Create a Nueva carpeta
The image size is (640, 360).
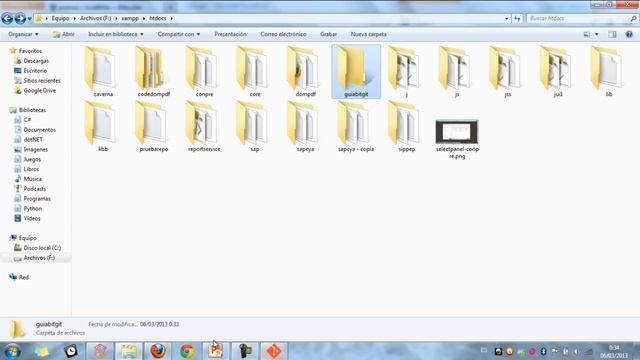pos(369,34)
